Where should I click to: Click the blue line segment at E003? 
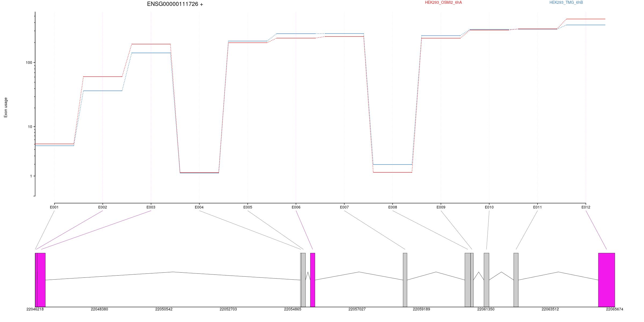pyautogui.click(x=151, y=53)
